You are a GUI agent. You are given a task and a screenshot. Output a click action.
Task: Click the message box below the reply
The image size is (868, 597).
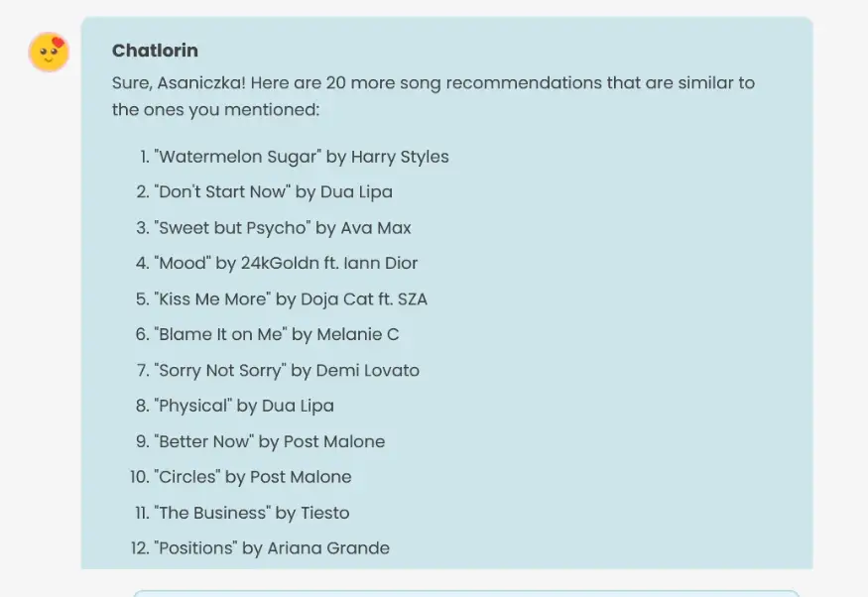pyautogui.click(x=466, y=593)
